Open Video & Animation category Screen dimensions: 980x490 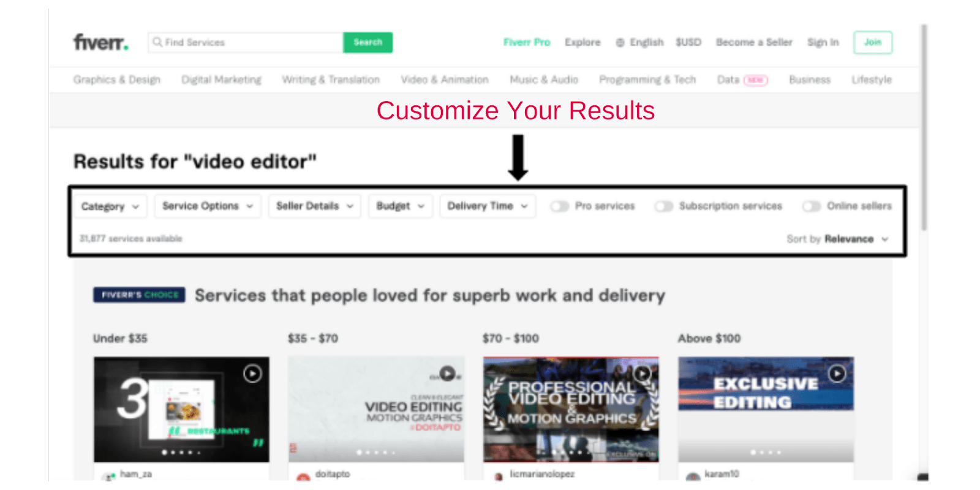point(445,80)
